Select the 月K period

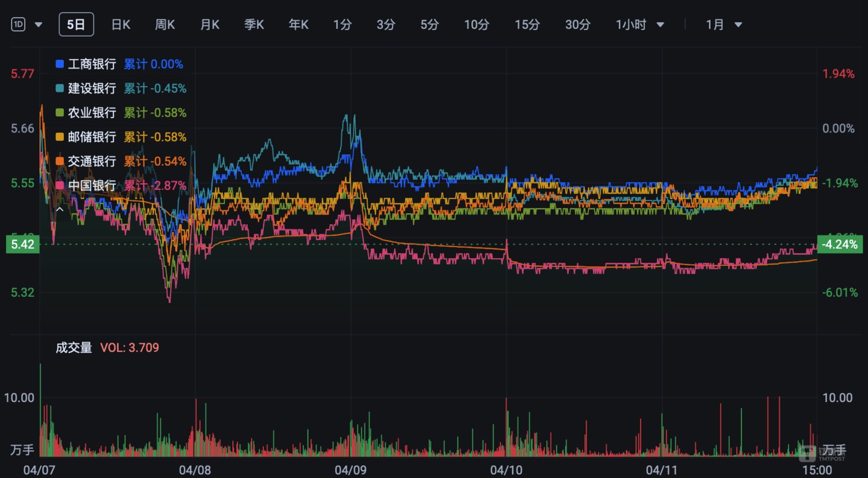point(209,25)
